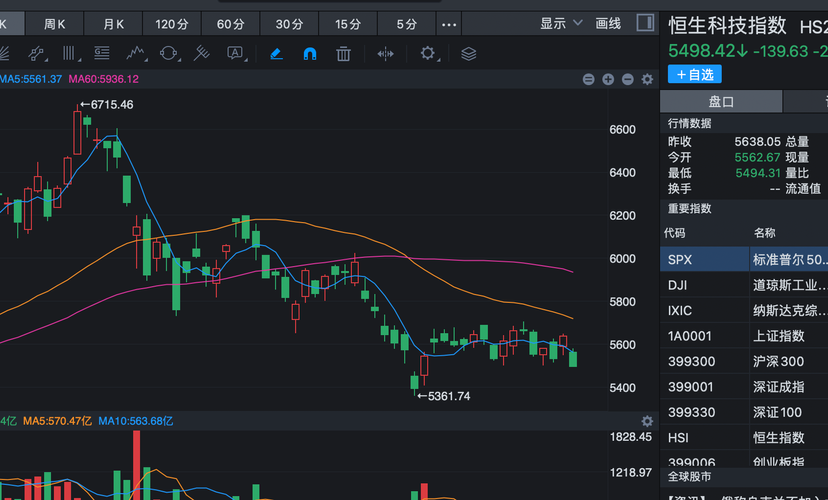Click the +自选 add to watchlist button
Viewport: 828px width, 500px height.
click(x=694, y=74)
